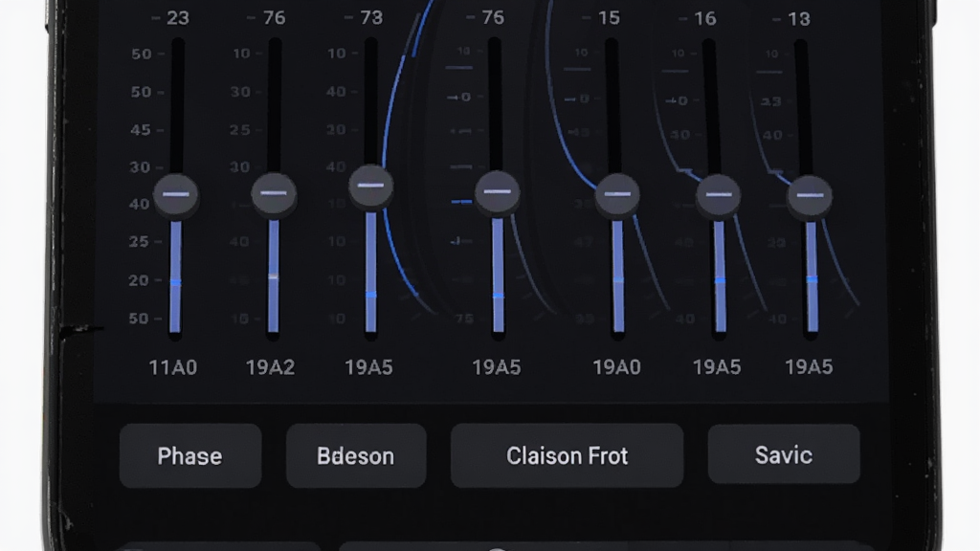Click the "15" value above the 19A0 slider
The width and height of the screenshot is (980, 551).
pyautogui.click(x=609, y=18)
